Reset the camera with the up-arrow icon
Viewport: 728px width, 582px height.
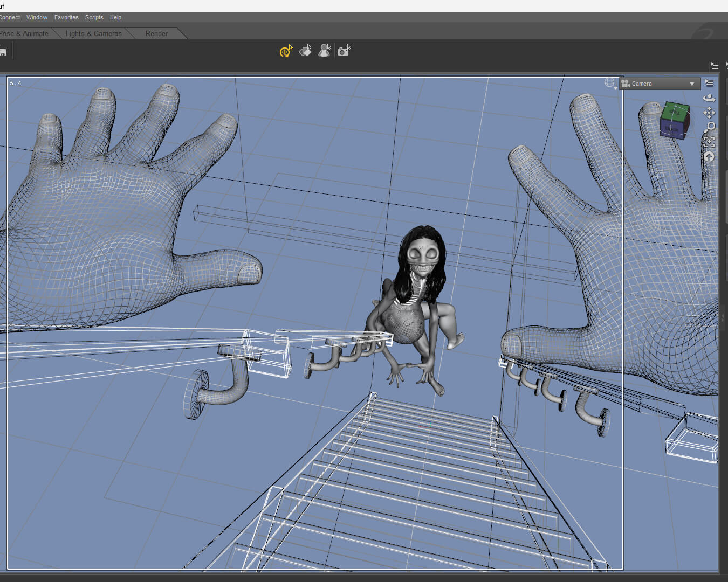[709, 156]
